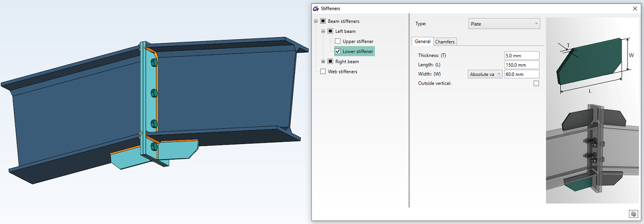Select the Web stiffeners tree row

coord(343,72)
